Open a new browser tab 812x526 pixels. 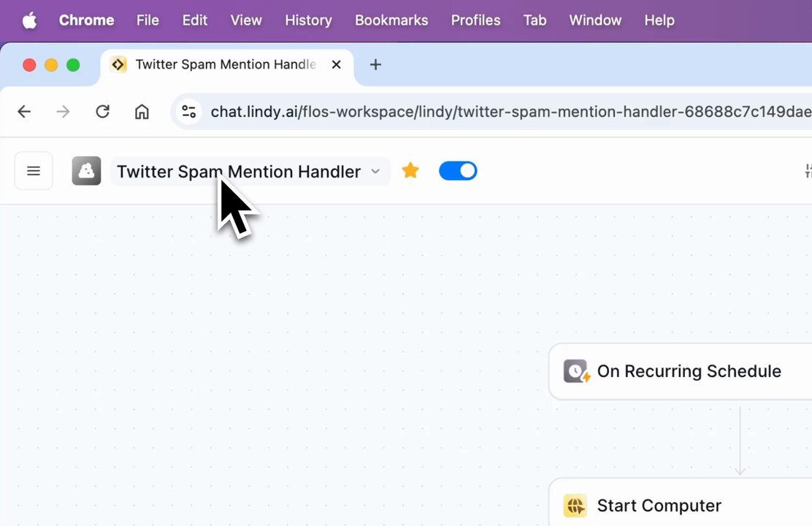pyautogui.click(x=375, y=65)
